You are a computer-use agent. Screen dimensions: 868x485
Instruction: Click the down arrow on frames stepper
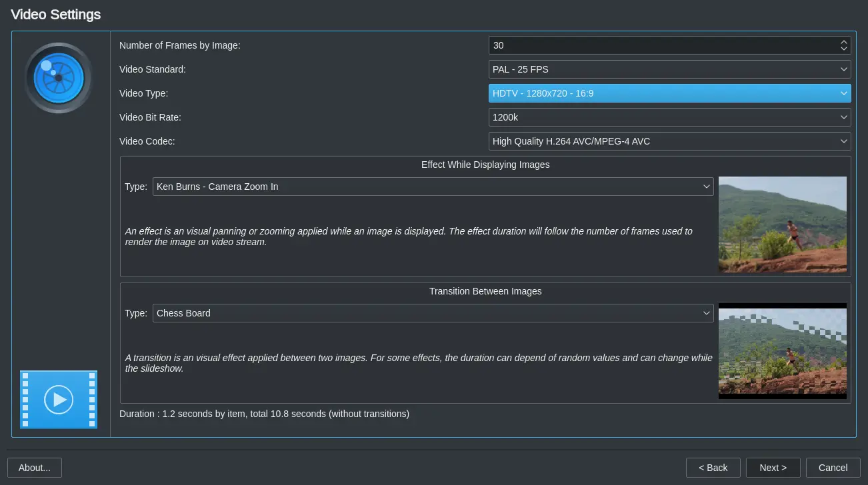[x=844, y=49]
